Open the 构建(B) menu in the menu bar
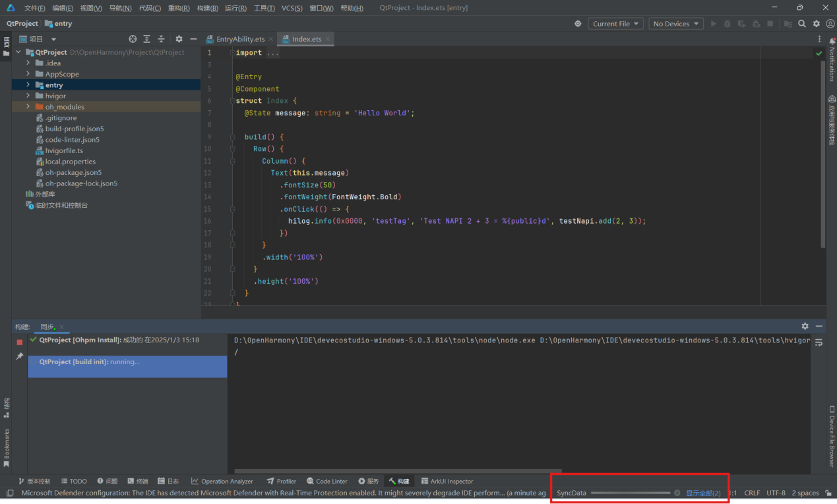The height and width of the screenshot is (504, 837). [207, 8]
